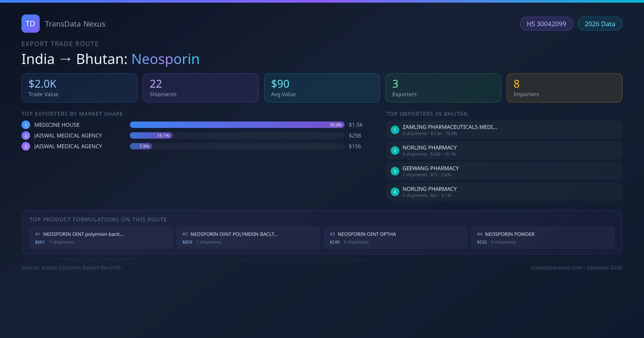This screenshot has width=644, height=338.
Task: Click the rank 2 exporter badge
Action: 26,135
